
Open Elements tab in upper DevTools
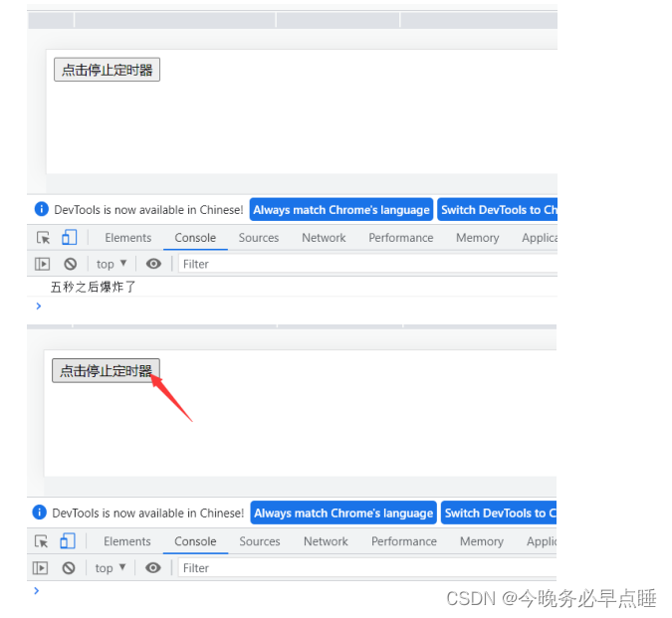(128, 238)
